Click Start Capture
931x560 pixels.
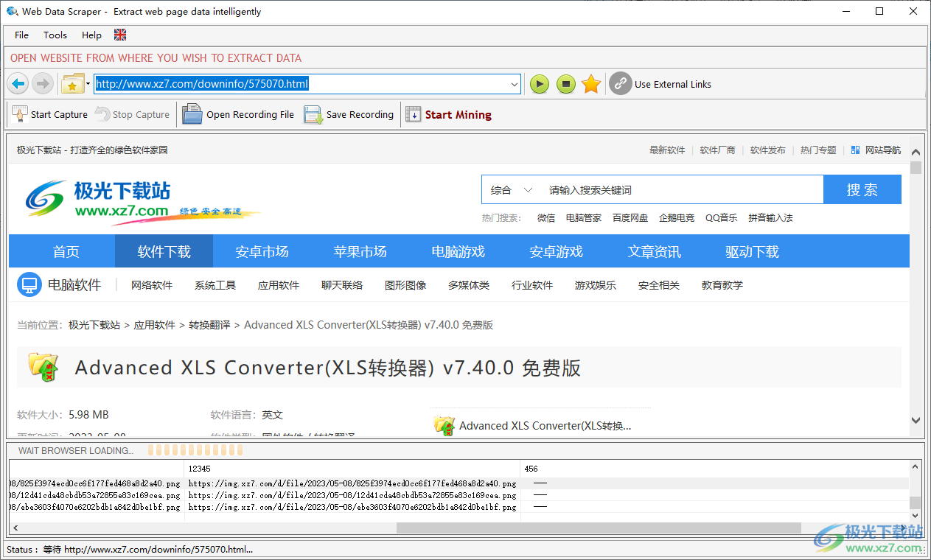click(49, 114)
